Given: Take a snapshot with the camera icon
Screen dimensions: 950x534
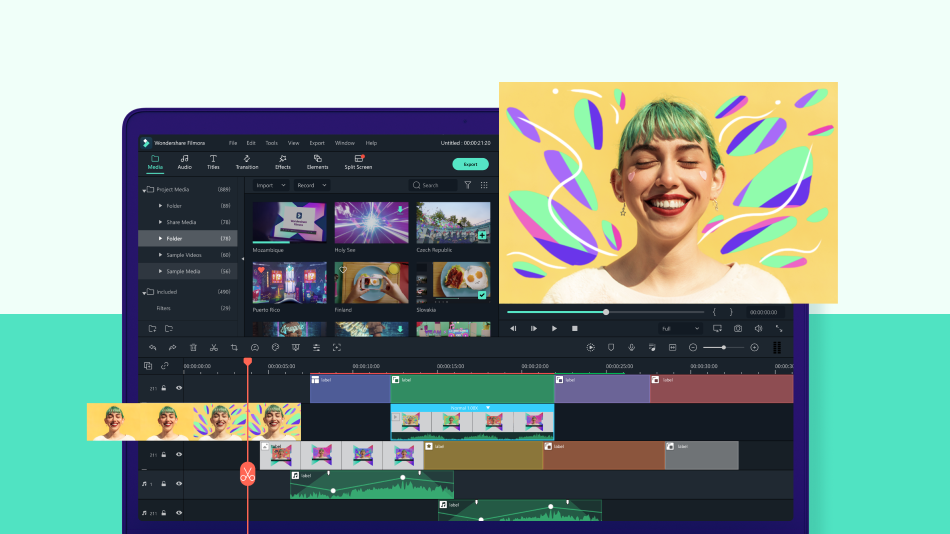Looking at the screenshot, I should click(738, 329).
